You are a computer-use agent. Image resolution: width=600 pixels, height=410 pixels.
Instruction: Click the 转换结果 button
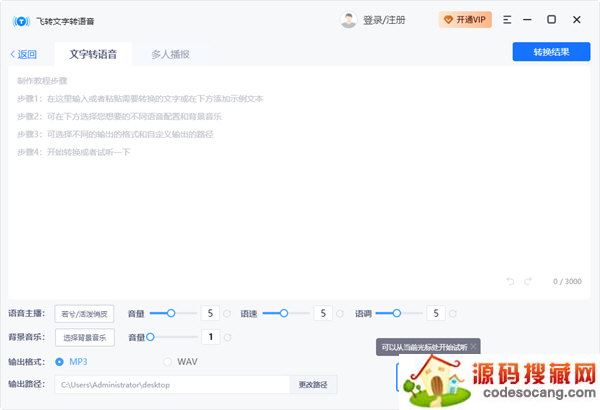pyautogui.click(x=551, y=52)
